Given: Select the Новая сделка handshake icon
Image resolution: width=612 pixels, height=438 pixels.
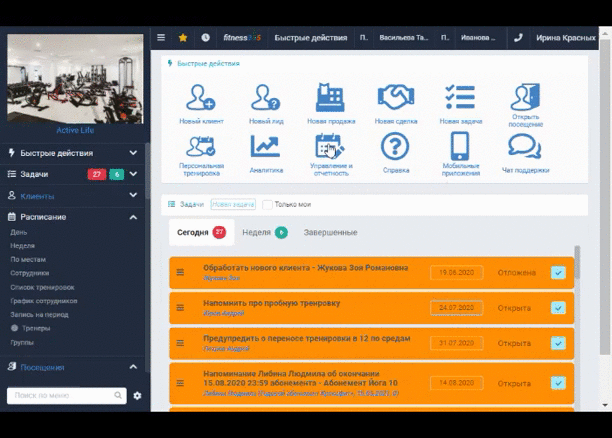Looking at the screenshot, I should click(396, 97).
